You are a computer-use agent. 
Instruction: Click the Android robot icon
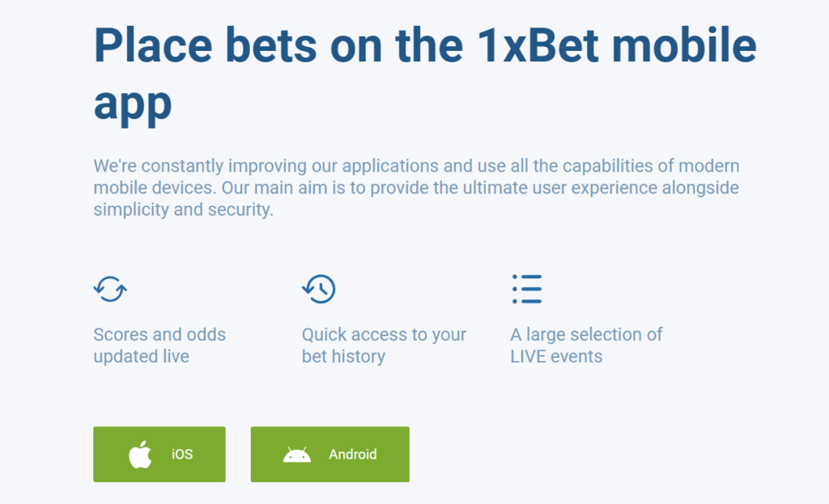click(x=297, y=455)
